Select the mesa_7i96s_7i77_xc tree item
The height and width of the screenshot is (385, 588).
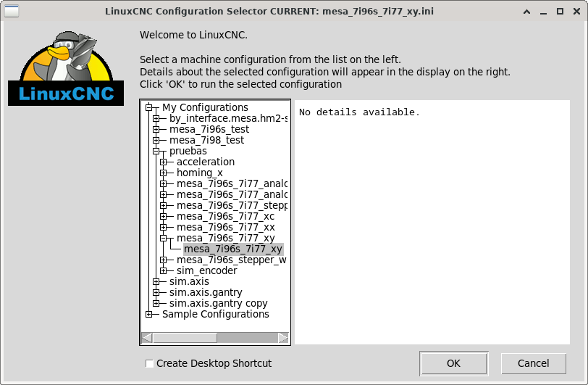[x=225, y=216]
